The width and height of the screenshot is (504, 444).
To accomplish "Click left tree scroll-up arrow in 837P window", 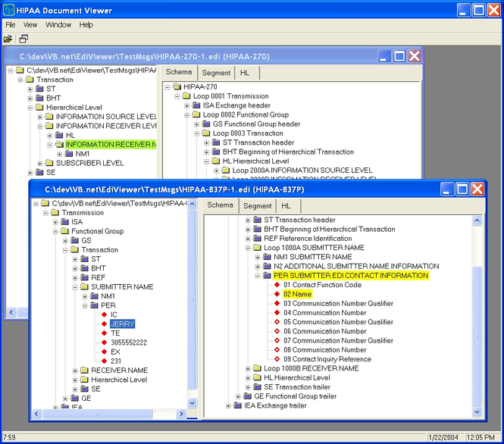I will [x=193, y=204].
